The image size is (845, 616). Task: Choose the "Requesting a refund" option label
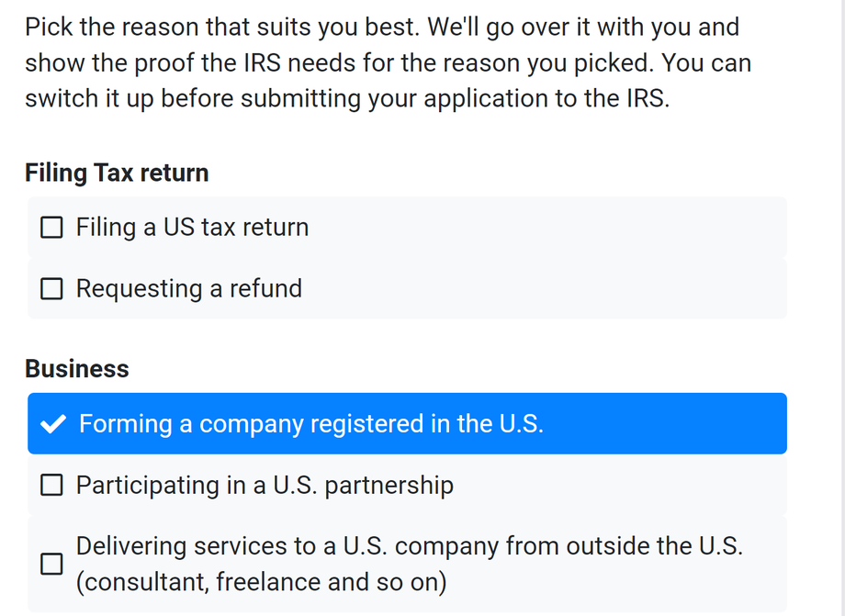point(188,289)
